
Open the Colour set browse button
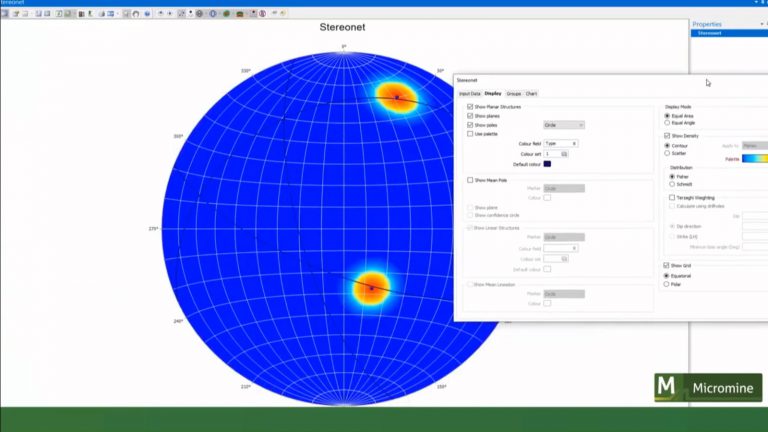pyautogui.click(x=565, y=154)
